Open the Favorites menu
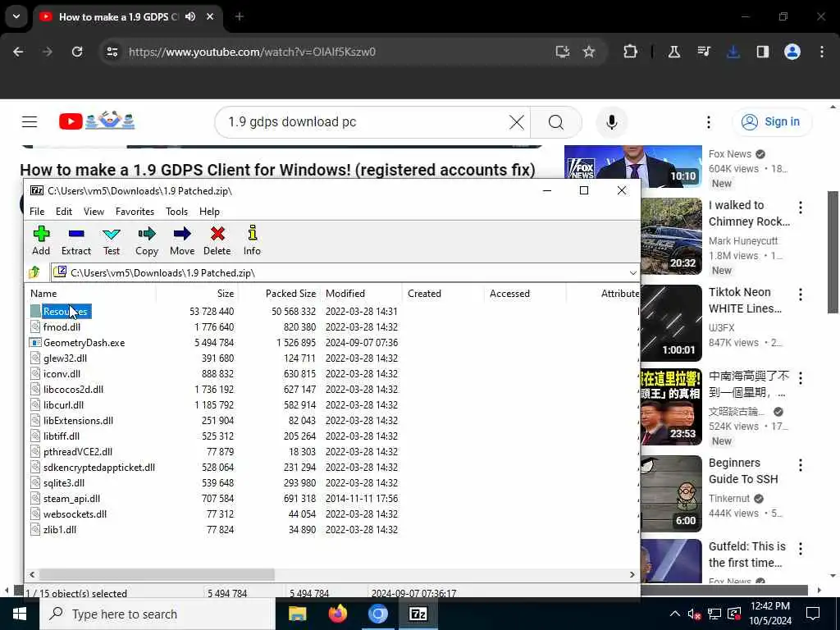The image size is (840, 630). click(135, 212)
